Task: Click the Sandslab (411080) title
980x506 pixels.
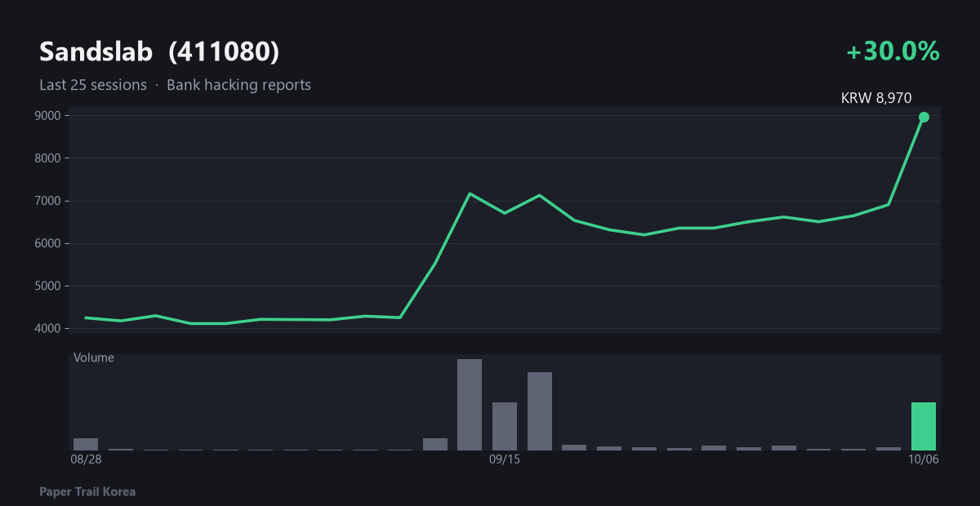Action: coord(159,52)
